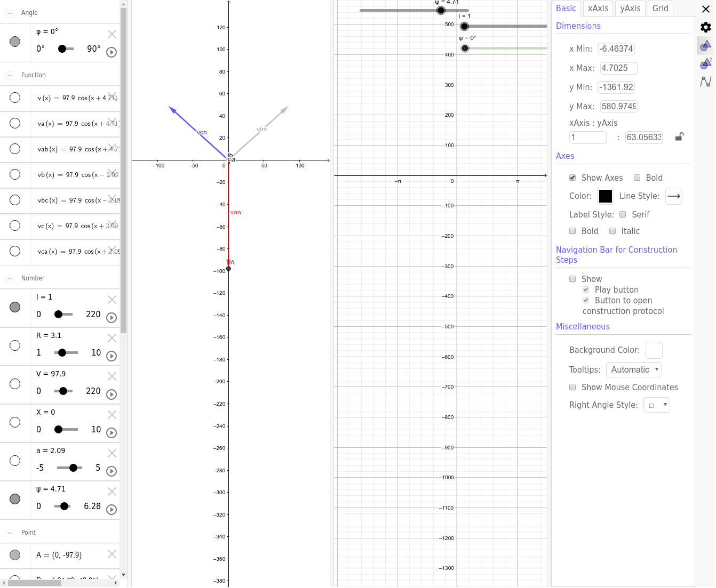Delete function v(x) with its X icon

point(112,98)
